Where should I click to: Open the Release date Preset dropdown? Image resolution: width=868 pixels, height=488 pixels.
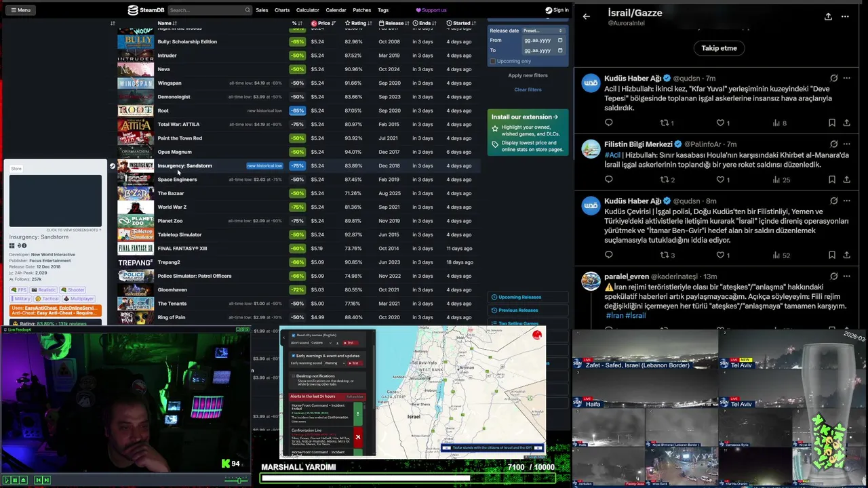(x=543, y=30)
